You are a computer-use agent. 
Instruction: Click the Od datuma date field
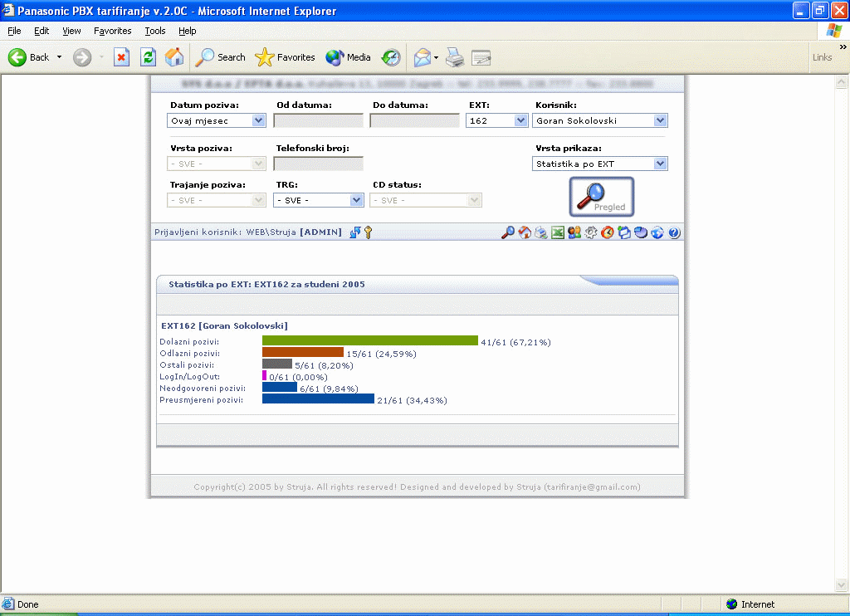318,120
